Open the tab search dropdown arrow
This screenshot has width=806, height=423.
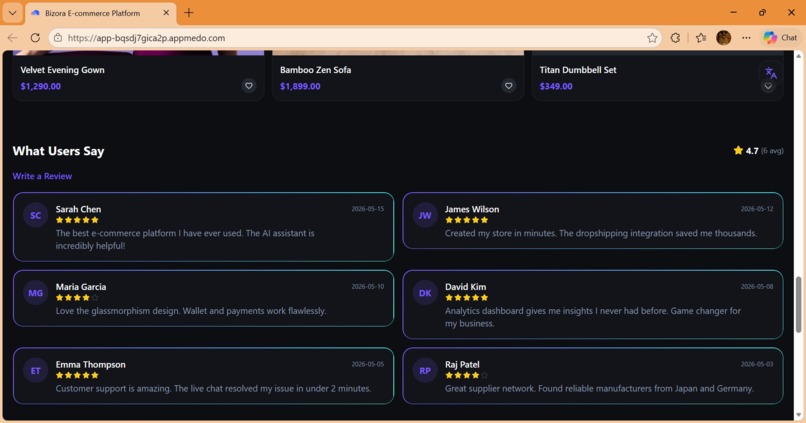click(12, 13)
